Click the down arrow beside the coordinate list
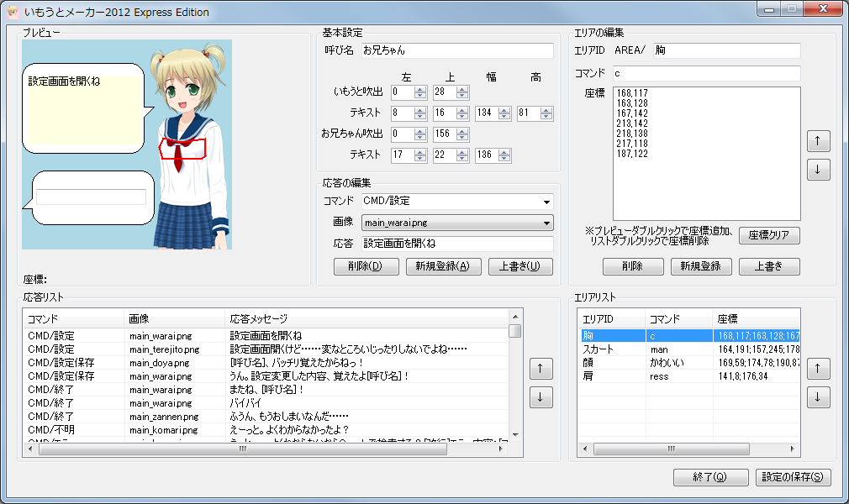This screenshot has height=504, width=849. [x=818, y=171]
